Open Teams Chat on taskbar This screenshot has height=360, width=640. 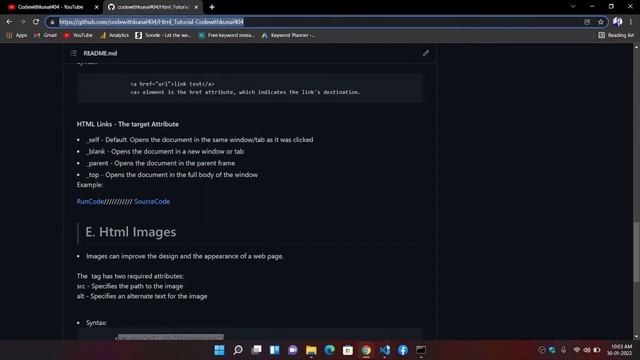coord(293,350)
